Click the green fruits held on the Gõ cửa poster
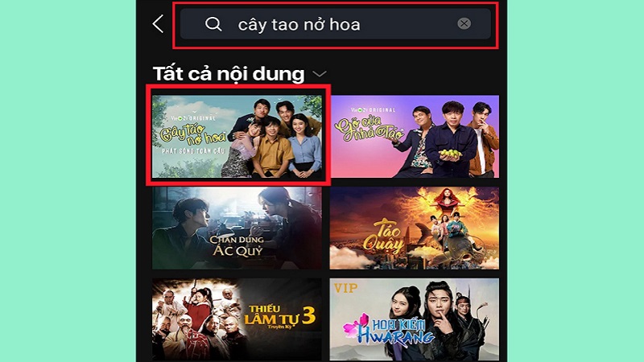The height and width of the screenshot is (362, 644). (450, 154)
